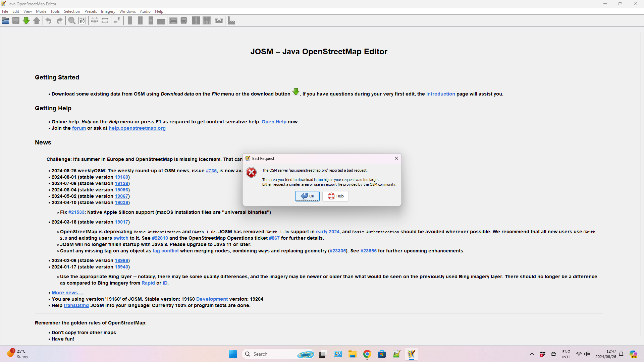The width and height of the screenshot is (644, 362).
Task: Click the bus preset icon
Action: tap(184, 21)
